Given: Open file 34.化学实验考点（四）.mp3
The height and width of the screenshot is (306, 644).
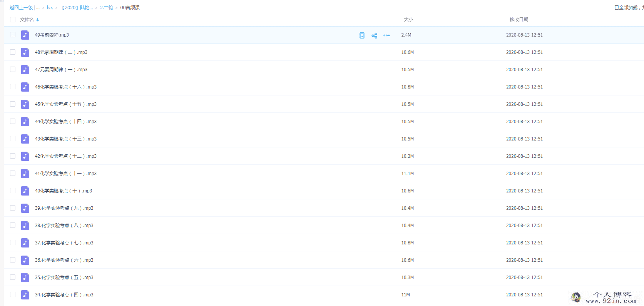Looking at the screenshot, I should 64,295.
